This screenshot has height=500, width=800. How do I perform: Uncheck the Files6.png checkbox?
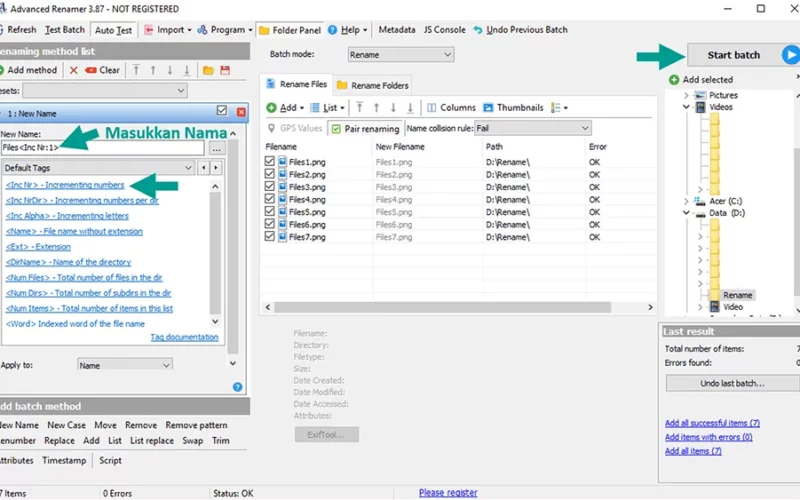(x=269, y=223)
